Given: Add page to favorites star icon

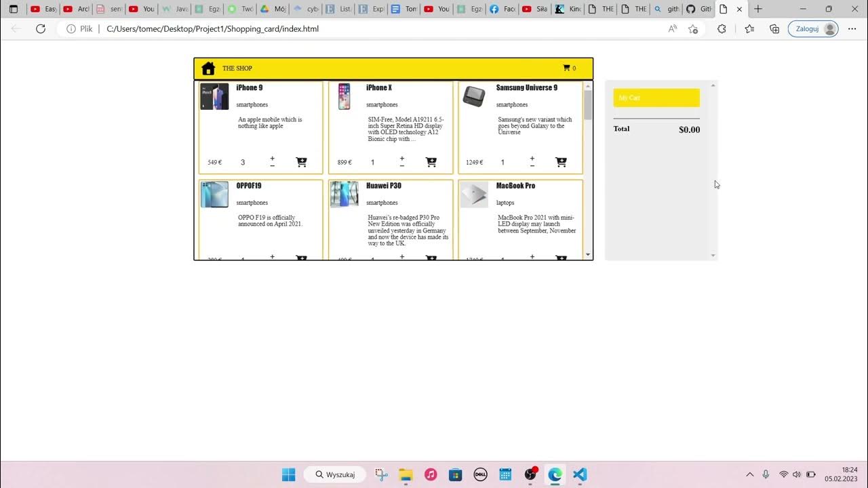Looking at the screenshot, I should [x=693, y=29].
